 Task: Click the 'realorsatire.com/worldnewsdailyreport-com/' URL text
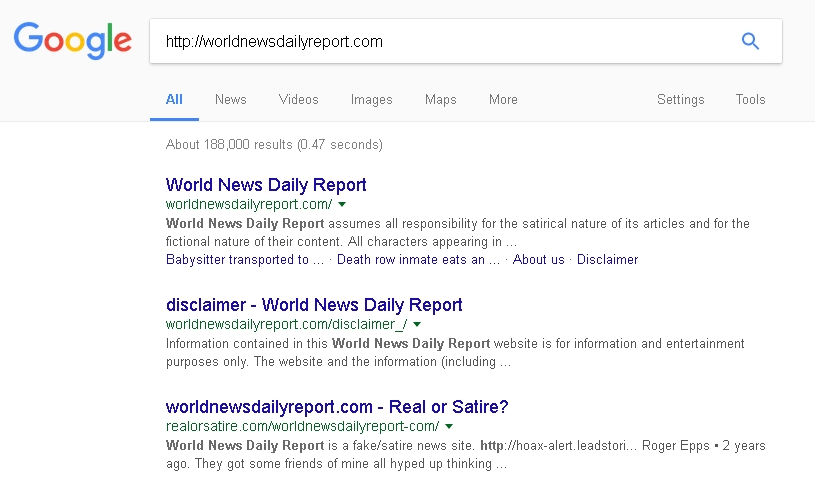coord(303,426)
